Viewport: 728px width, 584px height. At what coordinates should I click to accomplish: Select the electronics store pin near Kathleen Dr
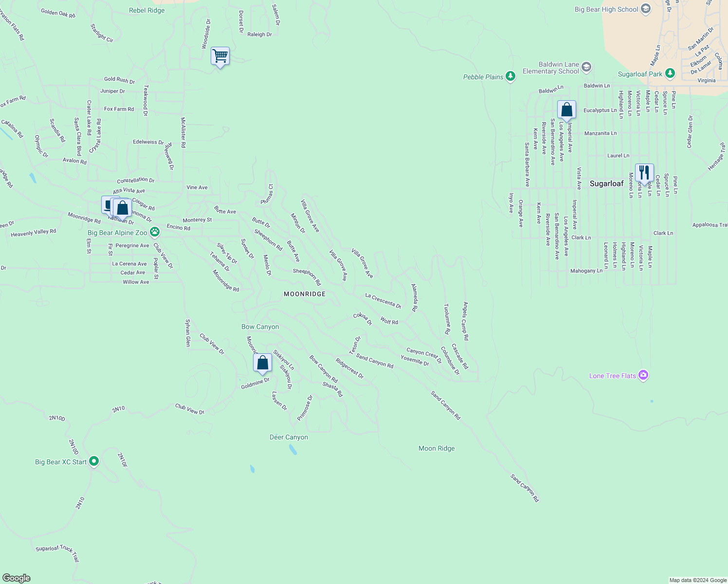pos(108,205)
